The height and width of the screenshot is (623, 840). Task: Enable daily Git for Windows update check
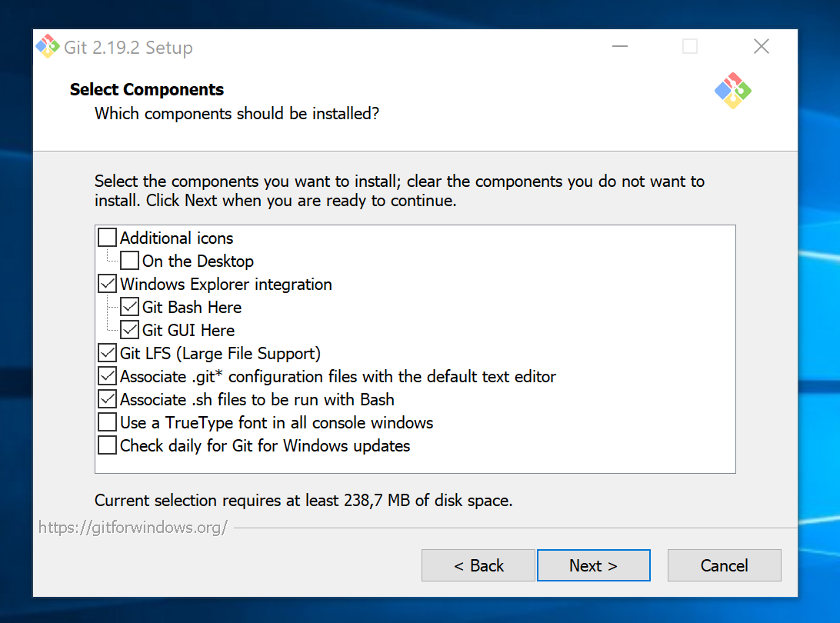pos(107,445)
